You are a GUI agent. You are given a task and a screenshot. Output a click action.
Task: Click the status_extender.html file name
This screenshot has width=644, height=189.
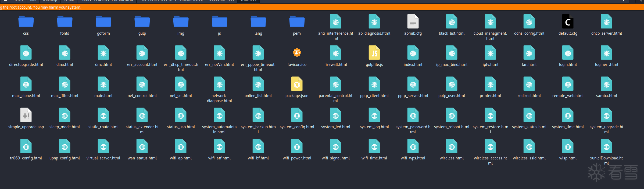(142, 129)
